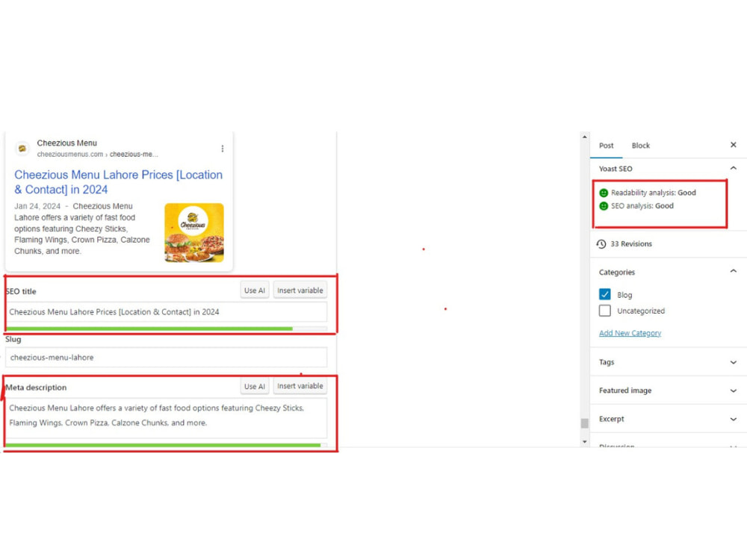747x560 pixels.
Task: Switch to the Block tab
Action: click(x=641, y=146)
